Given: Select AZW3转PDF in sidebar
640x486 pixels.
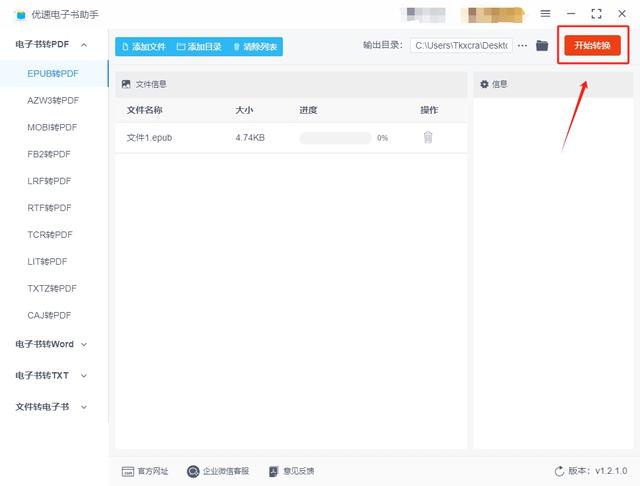Looking at the screenshot, I should (53, 100).
